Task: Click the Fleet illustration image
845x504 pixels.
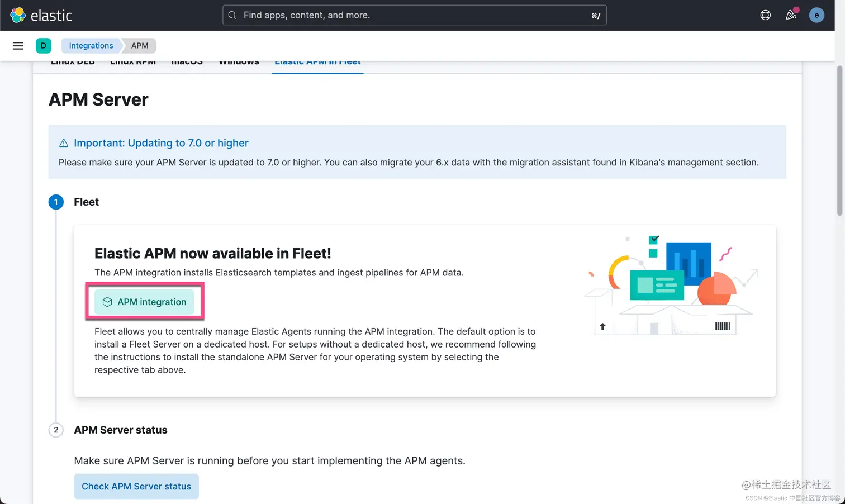Action: (671, 285)
